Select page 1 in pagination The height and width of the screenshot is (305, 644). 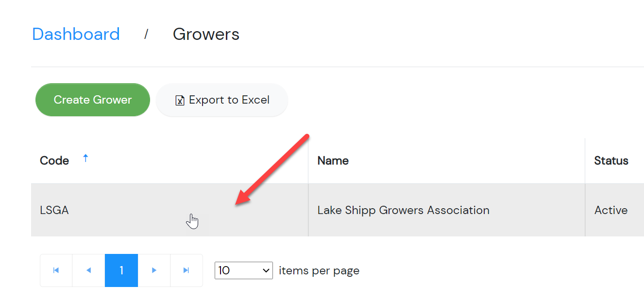pyautogui.click(x=121, y=270)
